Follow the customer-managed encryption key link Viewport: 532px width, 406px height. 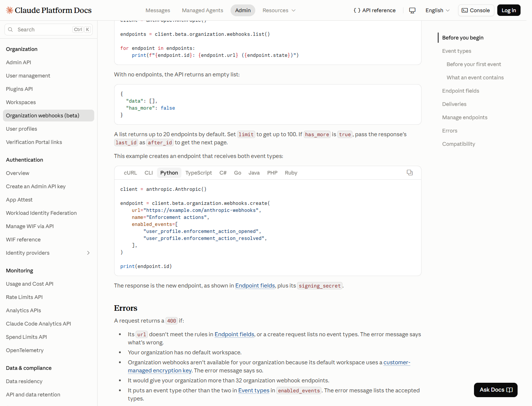269,367
